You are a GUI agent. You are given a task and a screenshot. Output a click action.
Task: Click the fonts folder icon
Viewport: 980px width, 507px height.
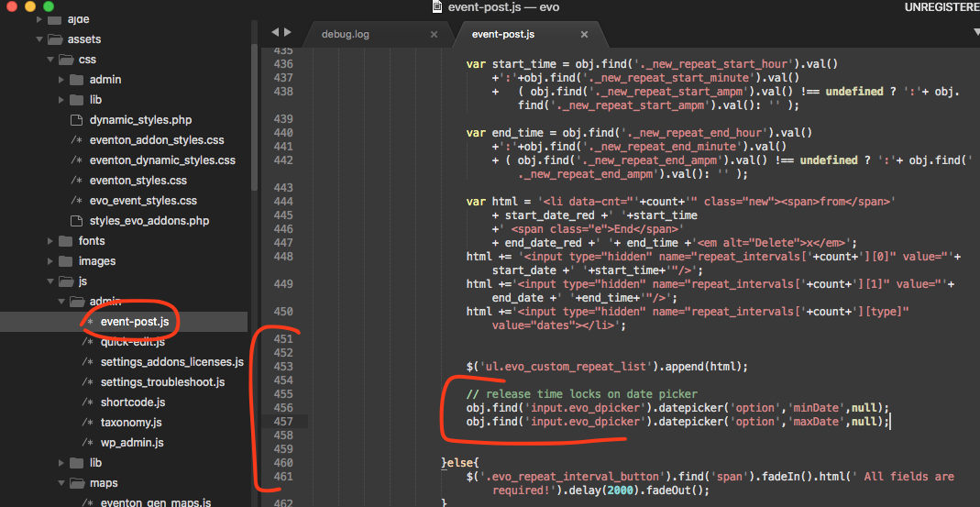(x=66, y=241)
